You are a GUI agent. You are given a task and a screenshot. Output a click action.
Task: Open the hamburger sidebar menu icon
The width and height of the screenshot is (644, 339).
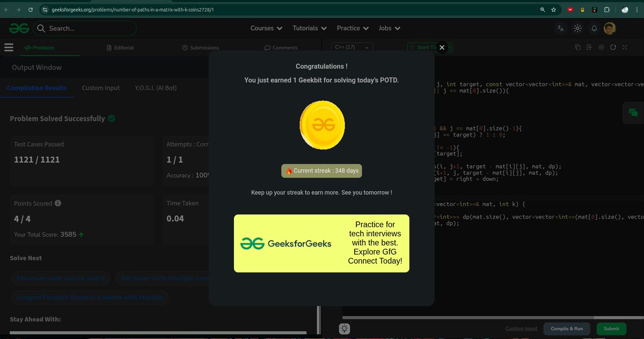pos(9,47)
